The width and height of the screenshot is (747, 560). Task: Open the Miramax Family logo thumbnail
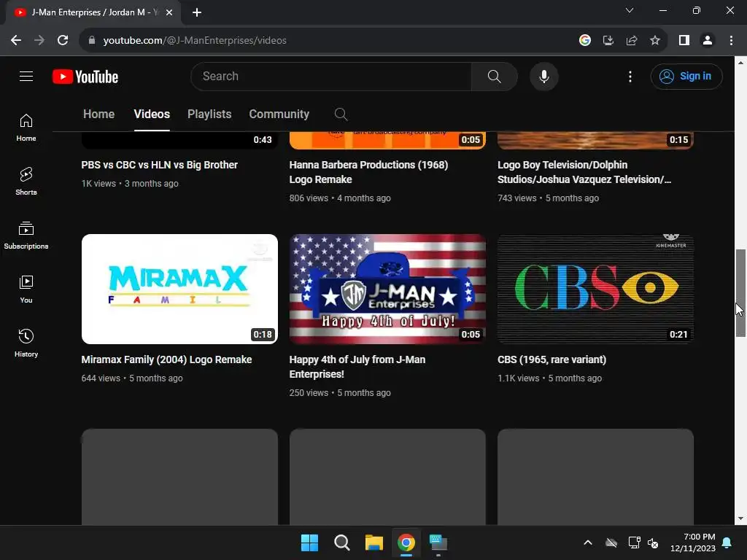click(x=179, y=289)
